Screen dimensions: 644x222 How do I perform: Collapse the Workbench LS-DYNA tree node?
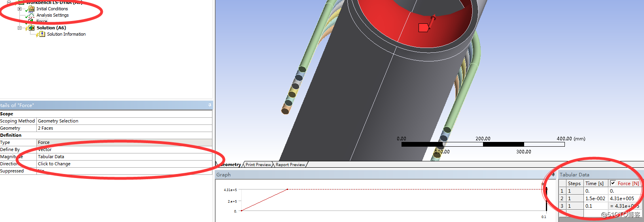click(x=9, y=2)
